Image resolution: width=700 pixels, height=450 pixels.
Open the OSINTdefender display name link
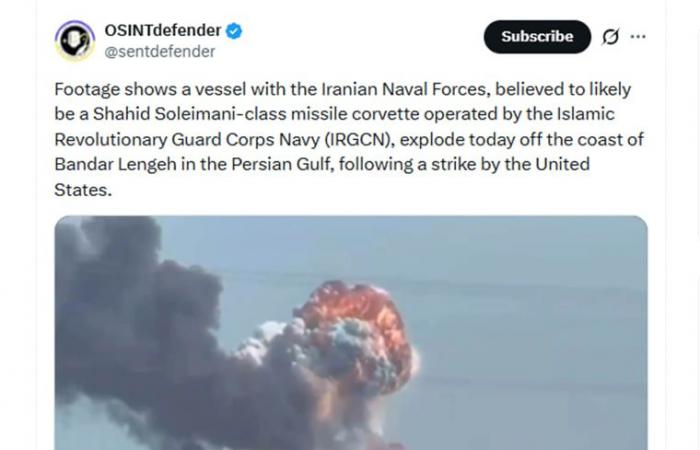[163, 31]
